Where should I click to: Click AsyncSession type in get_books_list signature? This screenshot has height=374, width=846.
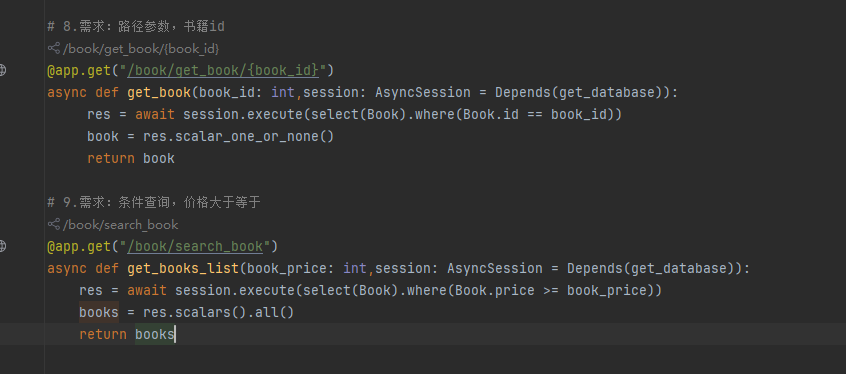pyautogui.click(x=495, y=268)
